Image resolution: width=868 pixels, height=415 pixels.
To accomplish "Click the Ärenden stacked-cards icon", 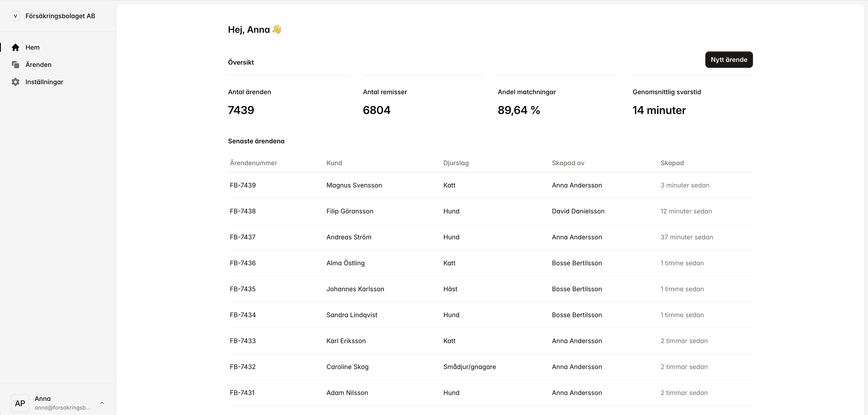I will coord(15,65).
